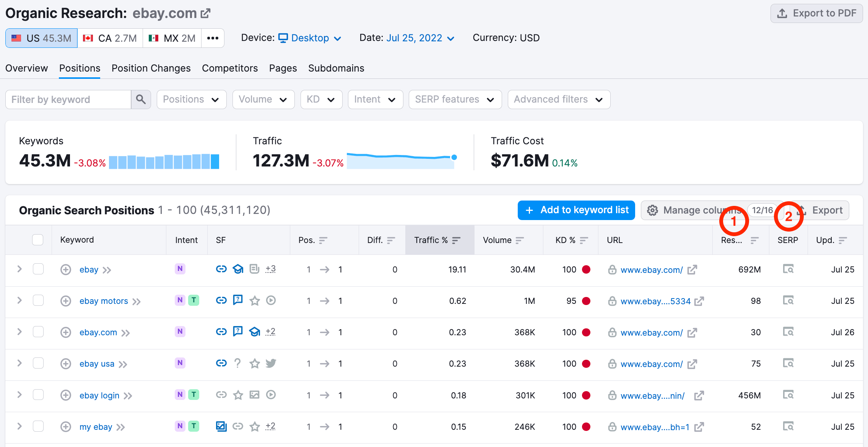Screen dimensions: 868x447
Task: Click image pack icon in ebay login row
Action: tap(254, 395)
